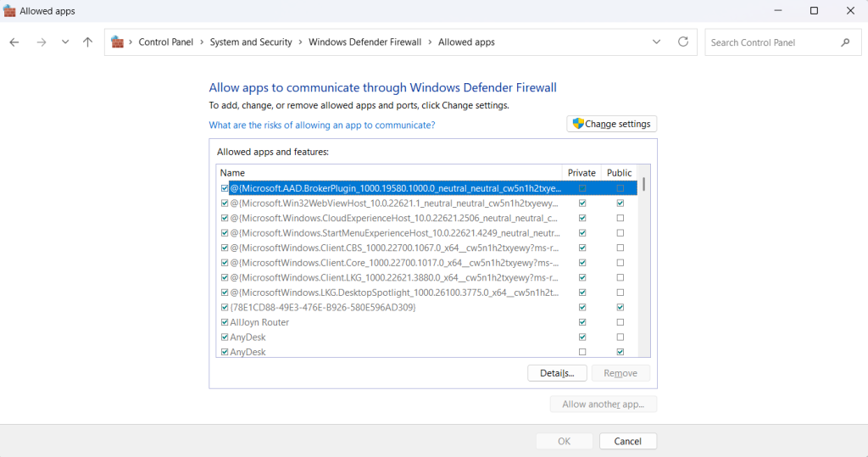The height and width of the screenshot is (457, 868).
Task: Expand chevron after System and Security
Action: tap(300, 42)
